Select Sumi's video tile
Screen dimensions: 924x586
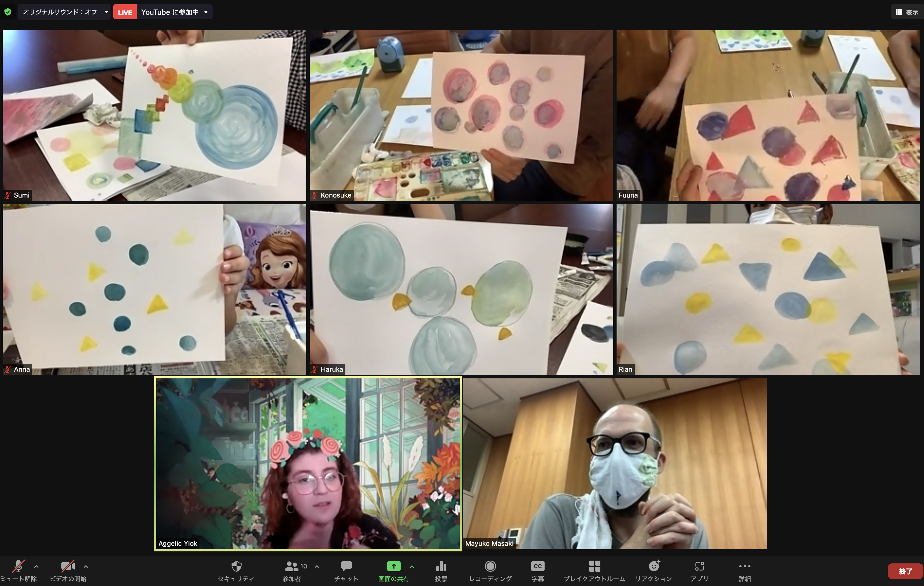pos(154,116)
